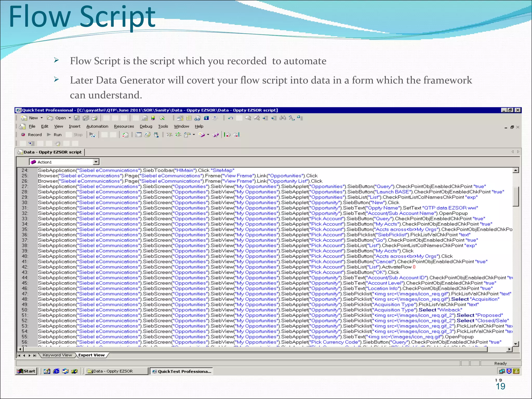Click the vertical scrollbar up arrow
This screenshot has height=399, width=532.
click(x=516, y=170)
